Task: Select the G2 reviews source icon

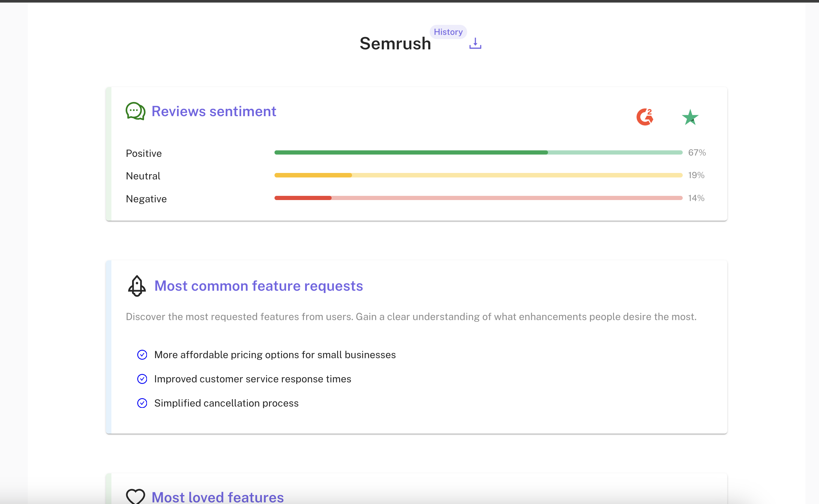Action: click(644, 117)
